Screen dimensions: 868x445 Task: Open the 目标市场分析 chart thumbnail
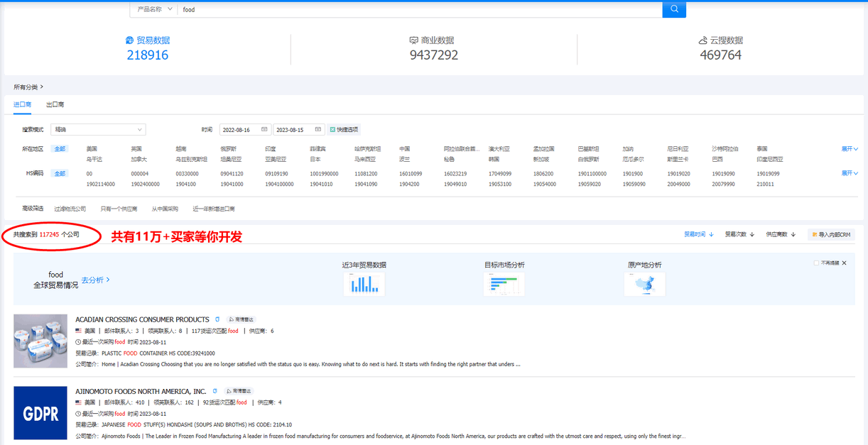[504, 284]
